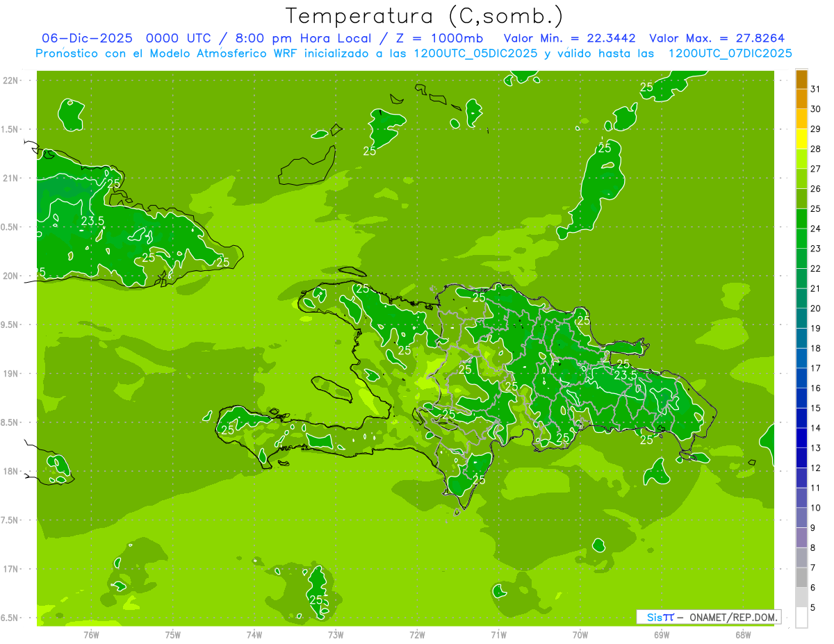
Task: Click the '22N' latitude label
Action: (11, 81)
